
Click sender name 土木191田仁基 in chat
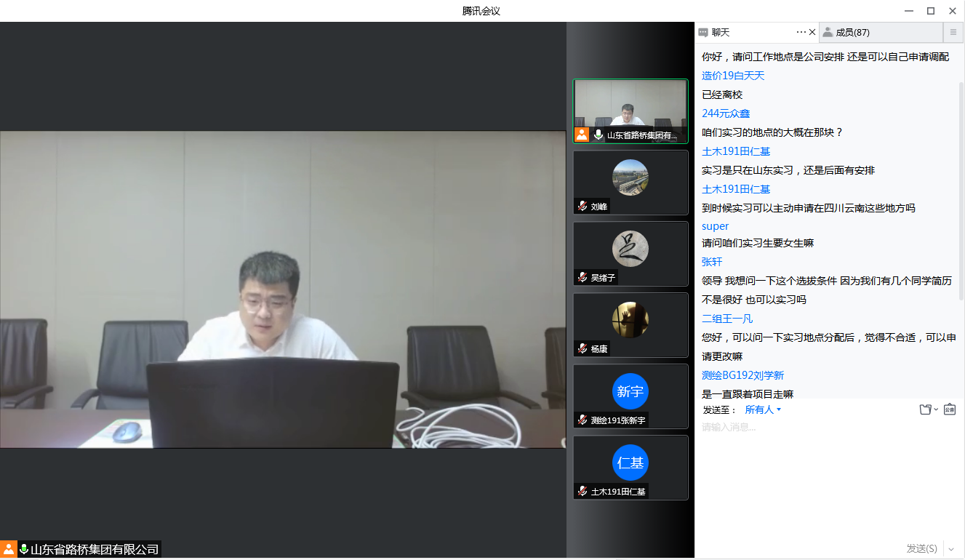(736, 151)
